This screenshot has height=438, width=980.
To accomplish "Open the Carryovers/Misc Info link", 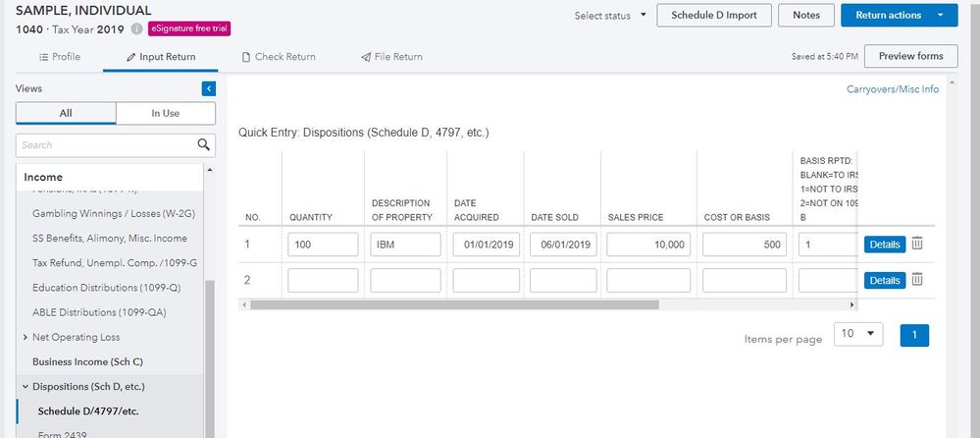I will pyautogui.click(x=892, y=89).
